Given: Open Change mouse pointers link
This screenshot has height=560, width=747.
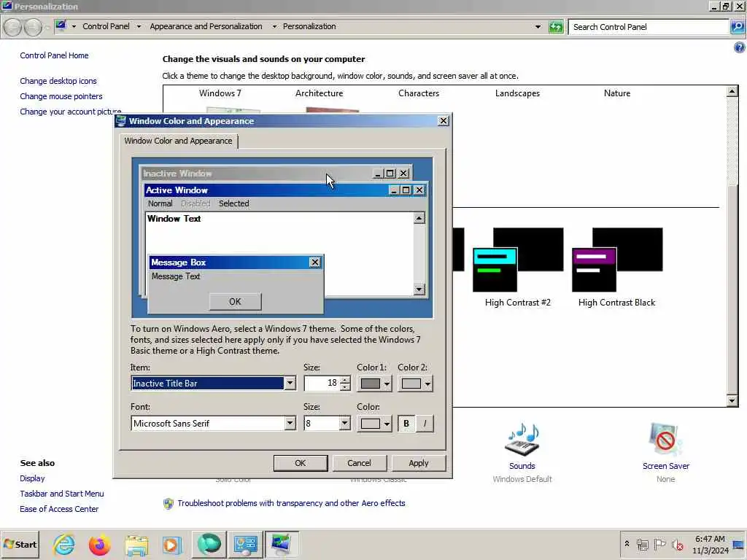Looking at the screenshot, I should point(61,96).
